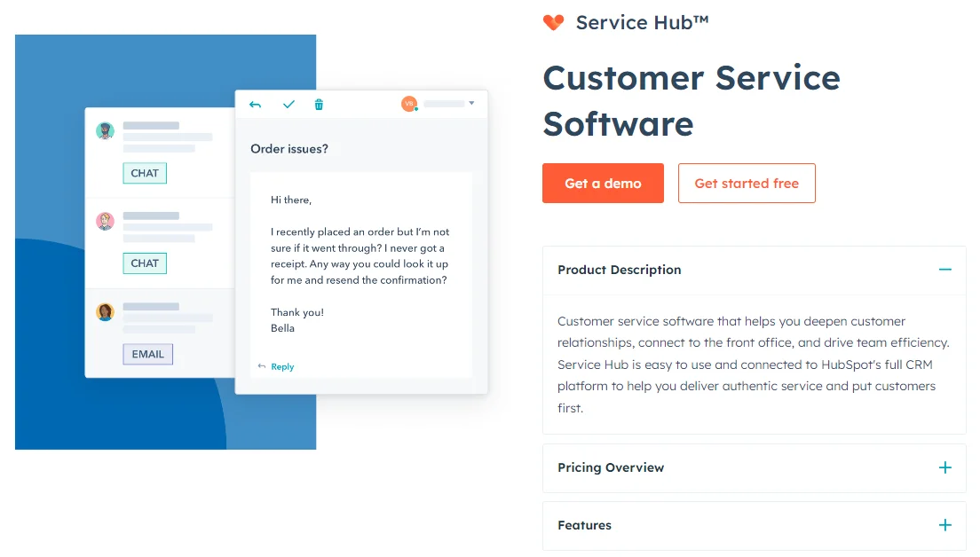This screenshot has width=980, height=557.
Task: Delete the ticket using the trash icon
Action: pos(319,104)
